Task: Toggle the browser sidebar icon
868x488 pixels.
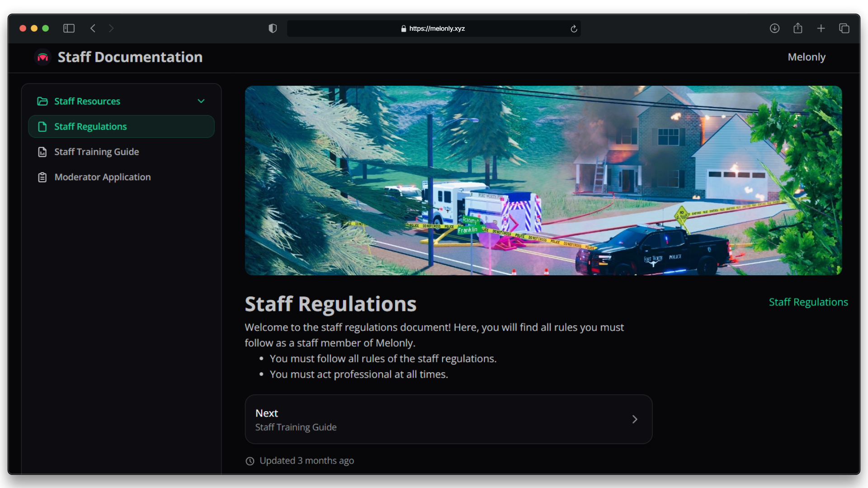Action: (69, 28)
